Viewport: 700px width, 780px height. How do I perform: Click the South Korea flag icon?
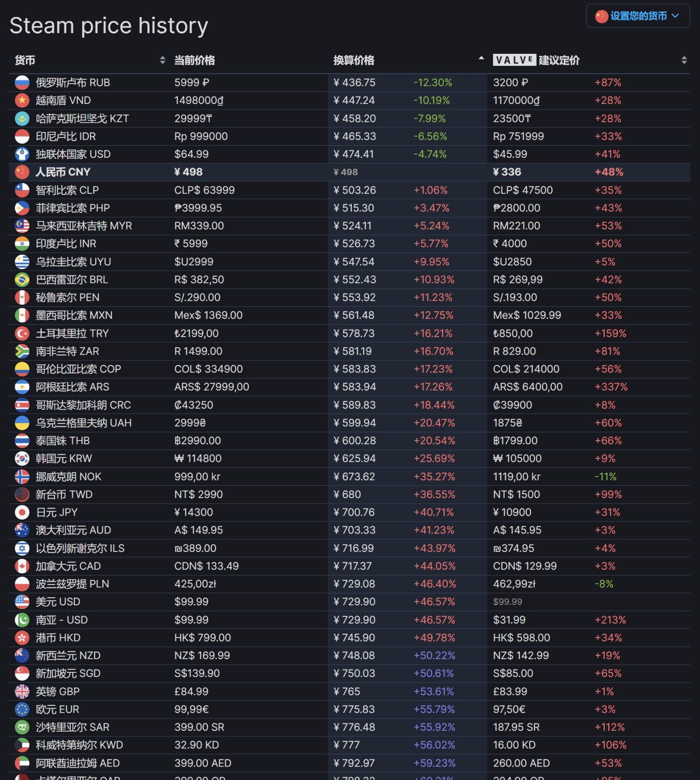click(x=22, y=459)
